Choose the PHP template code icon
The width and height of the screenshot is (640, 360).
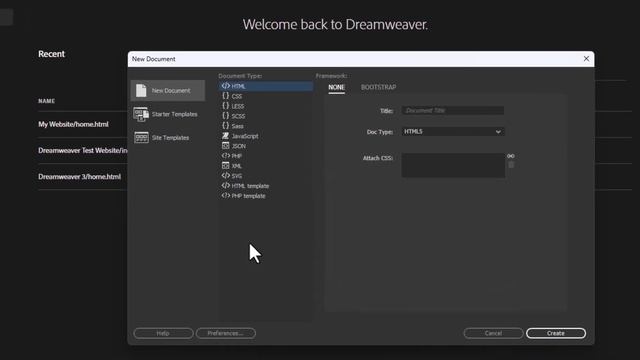click(225, 196)
